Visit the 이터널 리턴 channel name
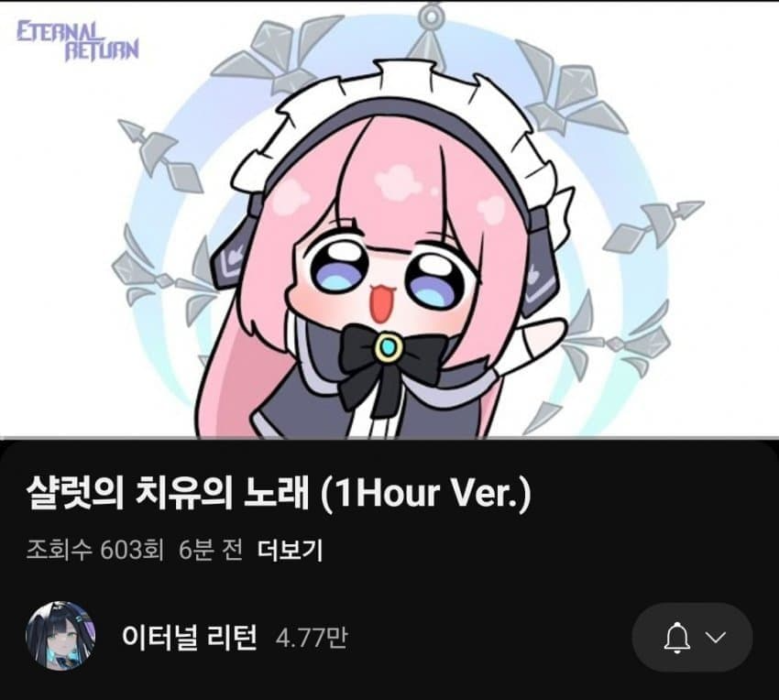 coord(190,637)
